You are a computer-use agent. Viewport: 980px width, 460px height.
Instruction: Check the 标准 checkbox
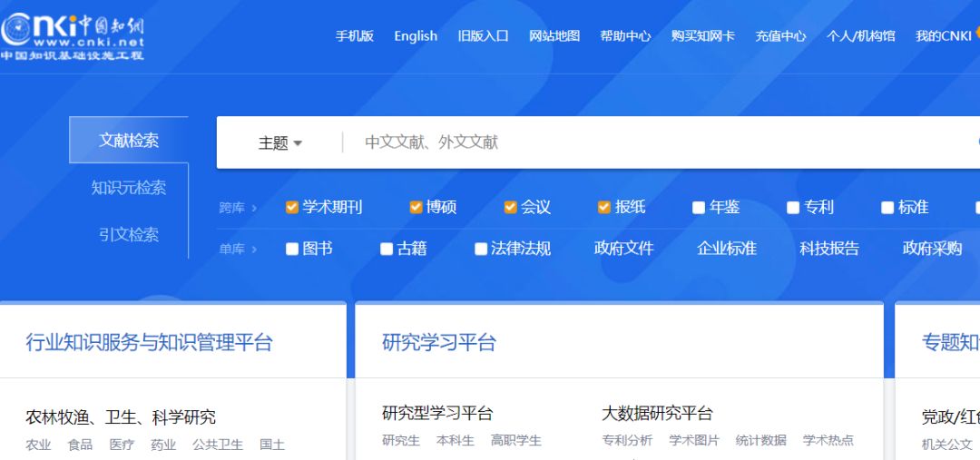tap(887, 208)
